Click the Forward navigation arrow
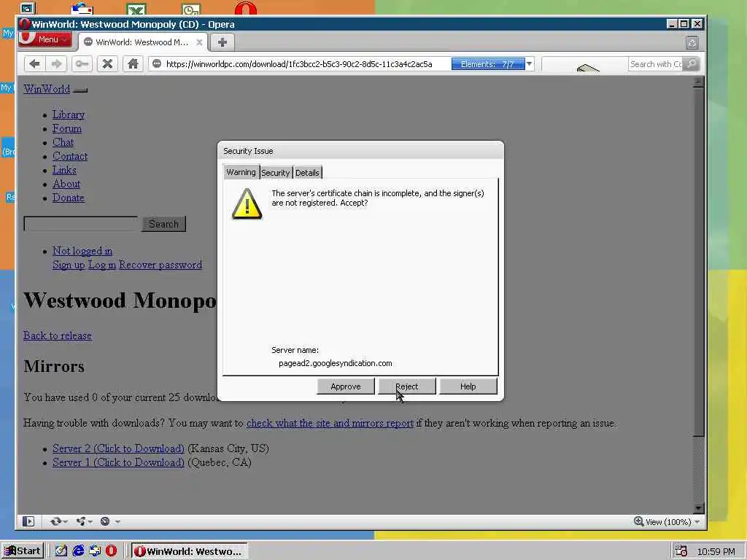 (x=57, y=64)
